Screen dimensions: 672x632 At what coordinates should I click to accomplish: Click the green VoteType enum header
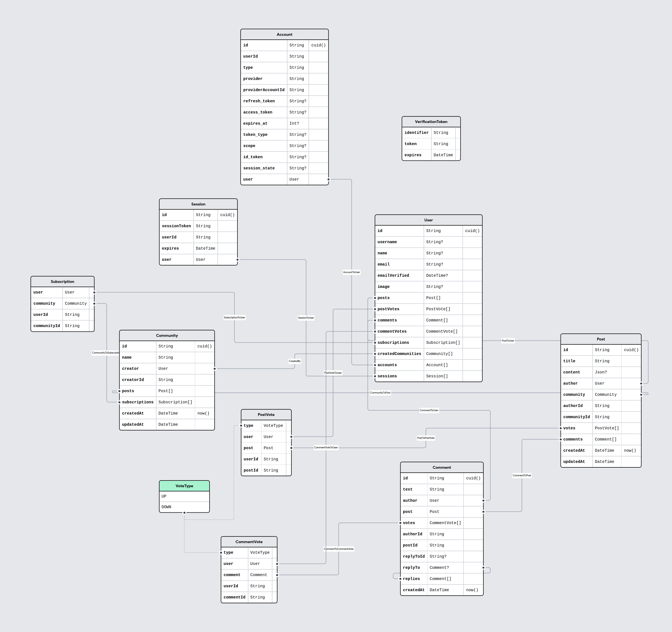click(184, 486)
